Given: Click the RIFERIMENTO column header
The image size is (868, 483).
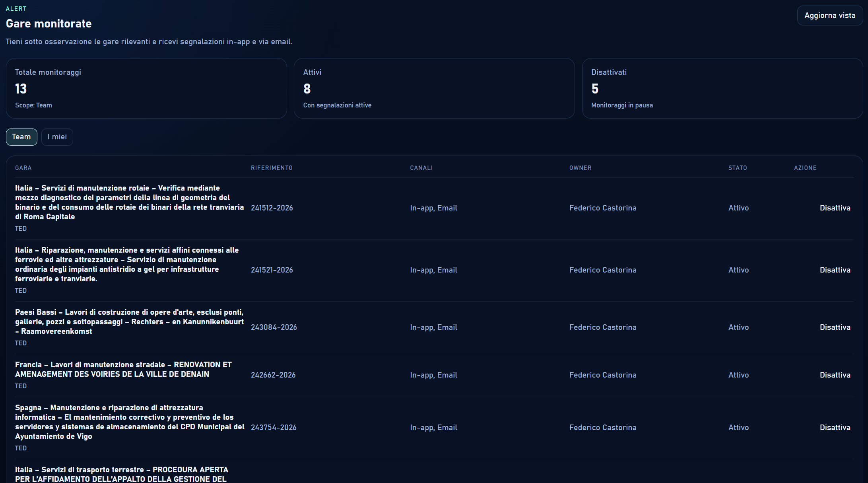Looking at the screenshot, I should [272, 168].
